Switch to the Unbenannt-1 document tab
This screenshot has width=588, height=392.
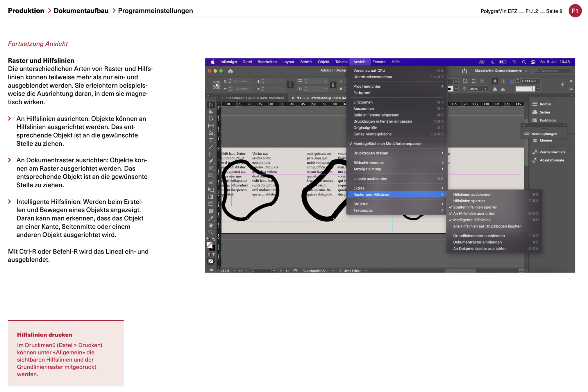pos(255,98)
